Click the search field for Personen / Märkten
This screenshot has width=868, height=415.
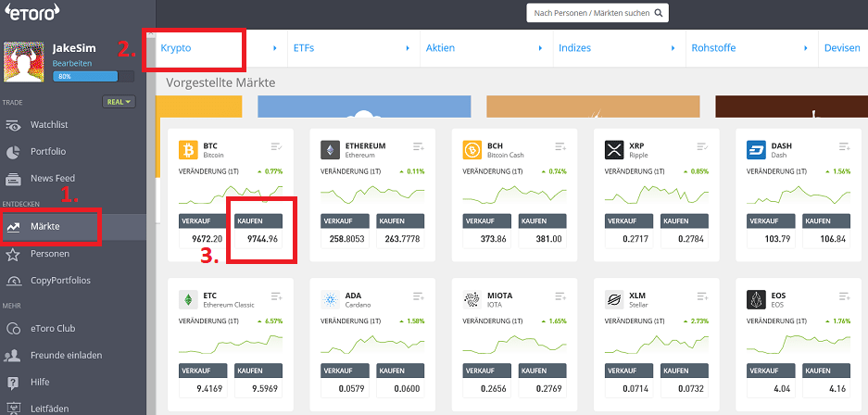(x=598, y=13)
